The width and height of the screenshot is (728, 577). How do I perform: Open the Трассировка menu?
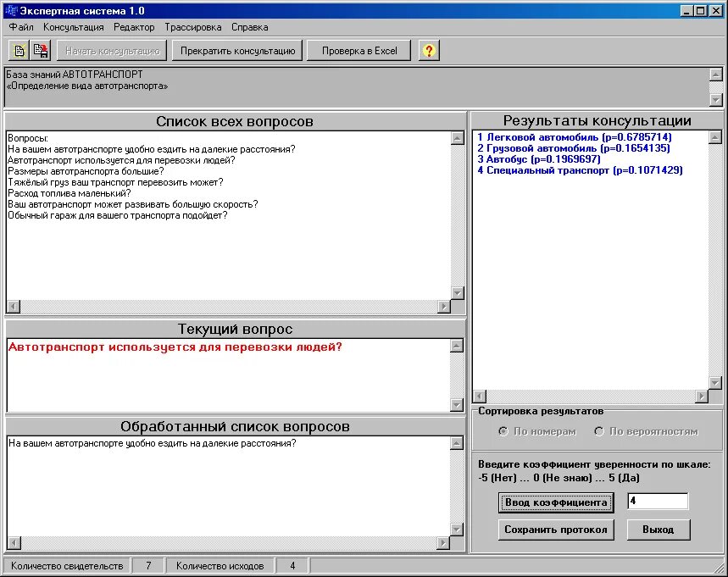[193, 27]
